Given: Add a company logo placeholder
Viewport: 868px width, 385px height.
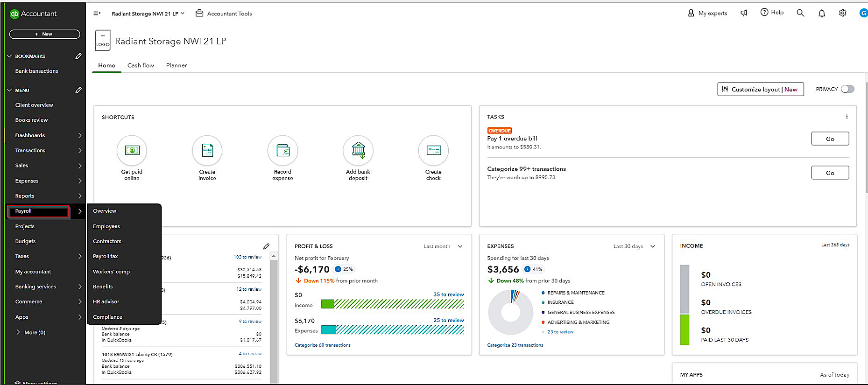Looking at the screenshot, I should [x=103, y=40].
